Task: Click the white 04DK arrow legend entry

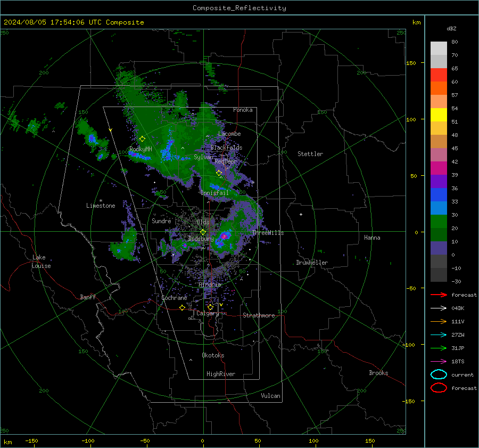Action: pyautogui.click(x=439, y=308)
